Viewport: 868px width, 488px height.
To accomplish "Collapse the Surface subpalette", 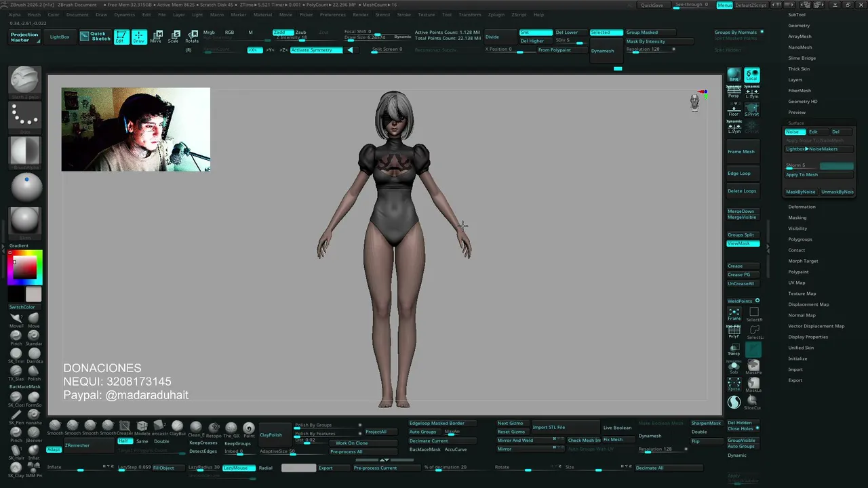I will 796,123.
